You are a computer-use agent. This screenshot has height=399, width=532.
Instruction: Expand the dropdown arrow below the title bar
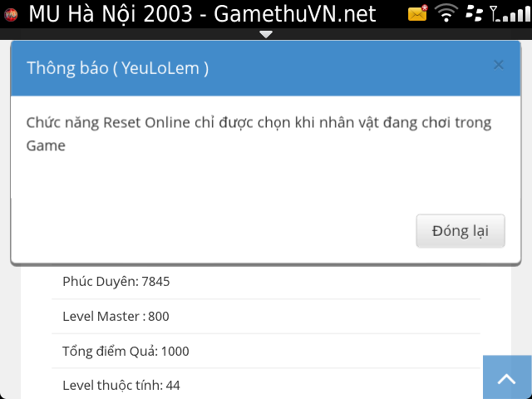(266, 34)
